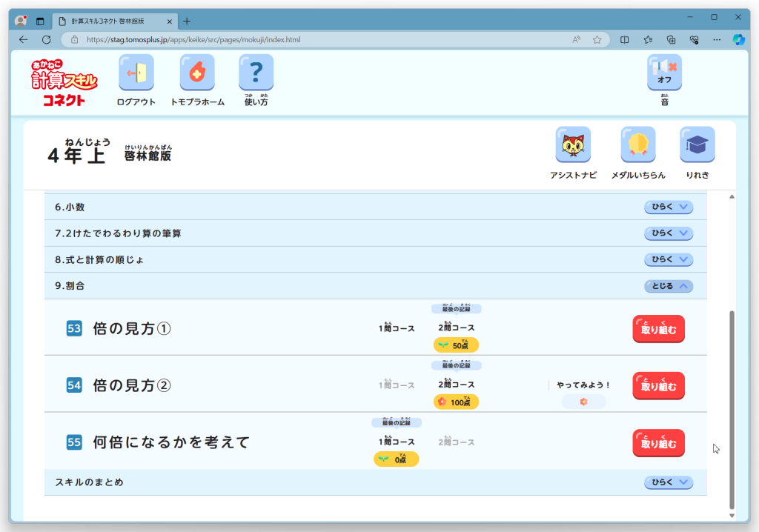
Task: Click the site info lock icon
Action: (75, 40)
